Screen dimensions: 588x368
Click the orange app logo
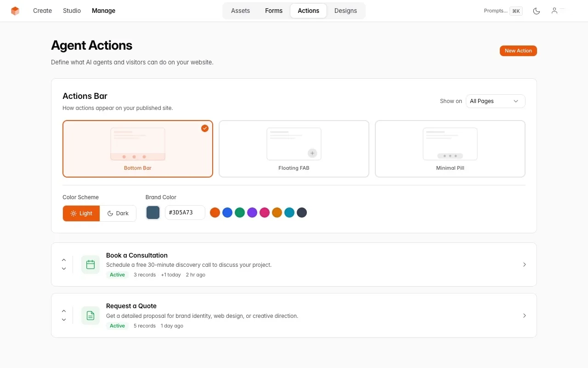[15, 11]
